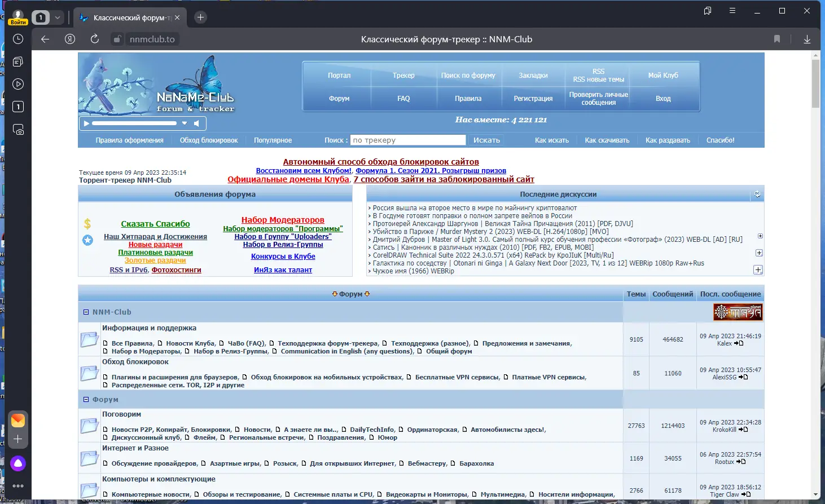Select Трекер in the navigation menu
Image resolution: width=825 pixels, height=504 pixels.
(403, 74)
